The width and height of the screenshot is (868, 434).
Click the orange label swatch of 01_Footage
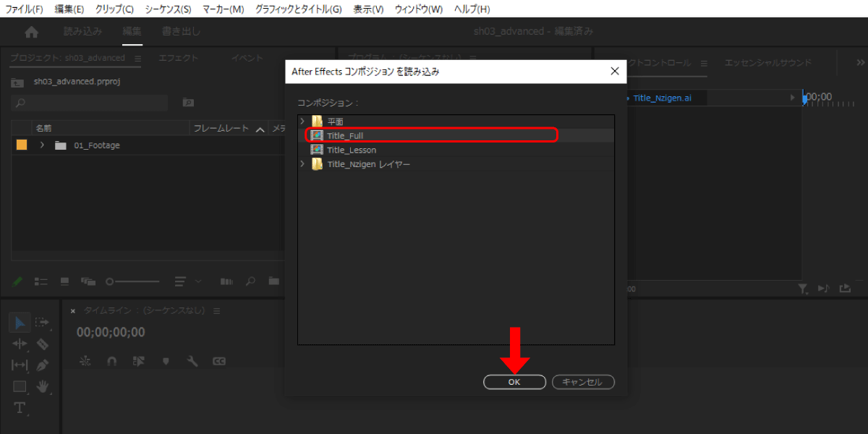pyautogui.click(x=22, y=145)
